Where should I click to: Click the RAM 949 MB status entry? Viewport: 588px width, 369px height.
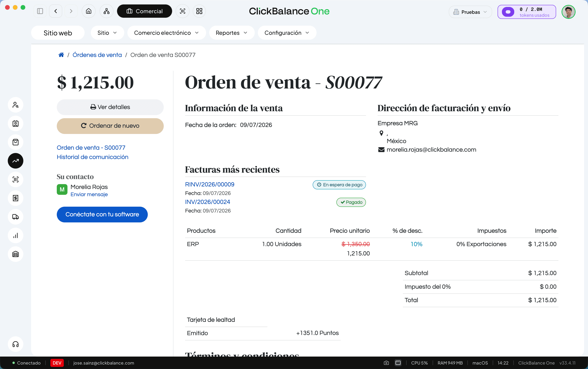(x=450, y=363)
